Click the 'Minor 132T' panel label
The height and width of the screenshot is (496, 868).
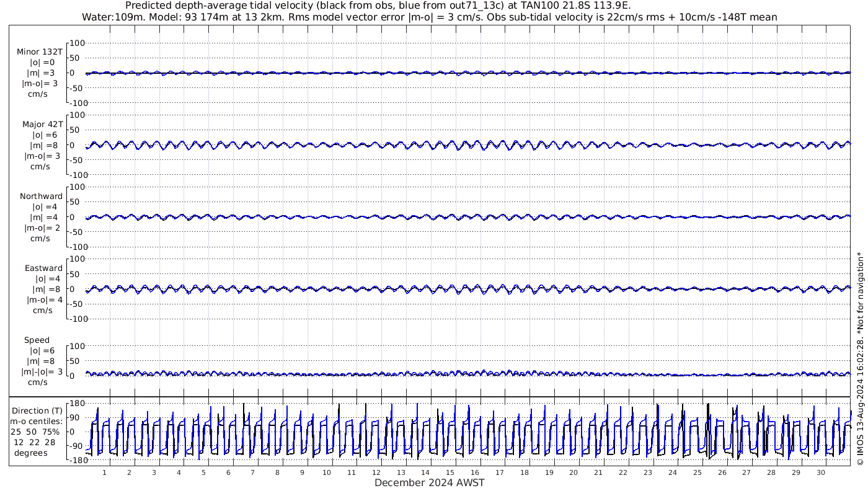pyautogui.click(x=40, y=52)
